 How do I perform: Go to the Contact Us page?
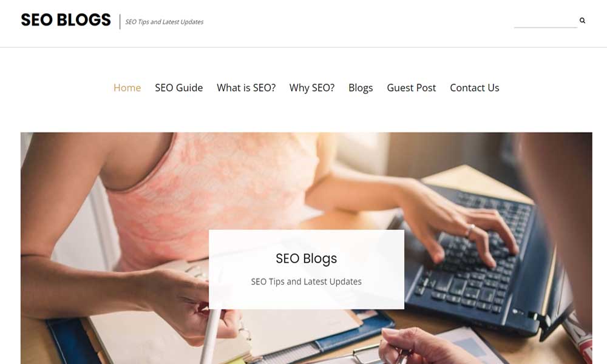[475, 88]
